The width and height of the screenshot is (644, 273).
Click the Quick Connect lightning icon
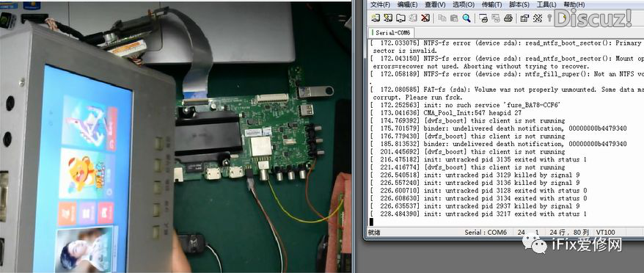click(x=388, y=18)
